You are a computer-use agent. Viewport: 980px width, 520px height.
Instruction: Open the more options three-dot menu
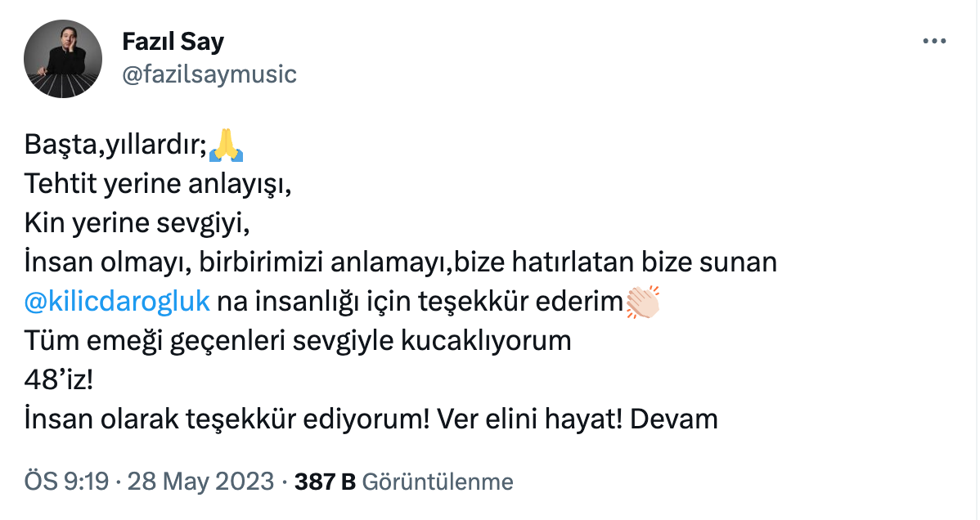pos(933,42)
